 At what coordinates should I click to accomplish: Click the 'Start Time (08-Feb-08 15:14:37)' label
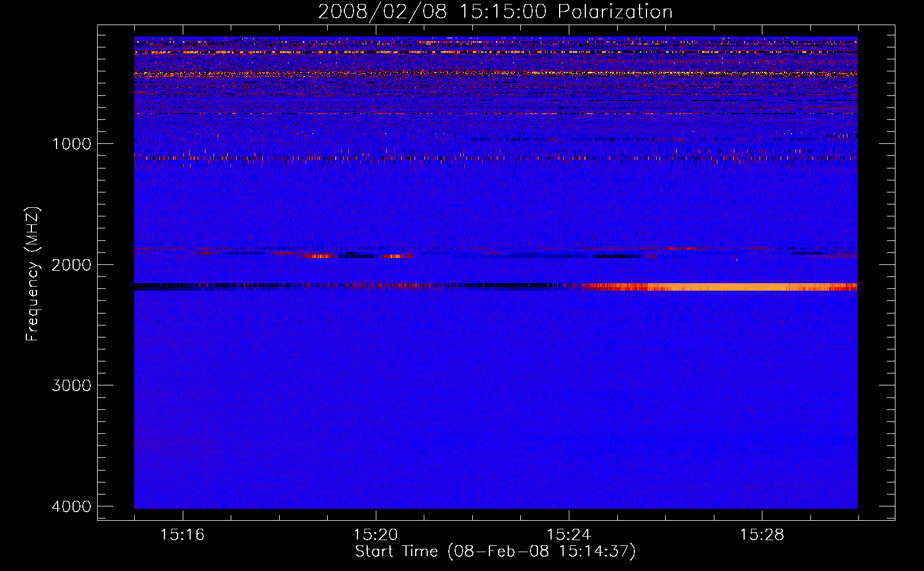pos(495,552)
